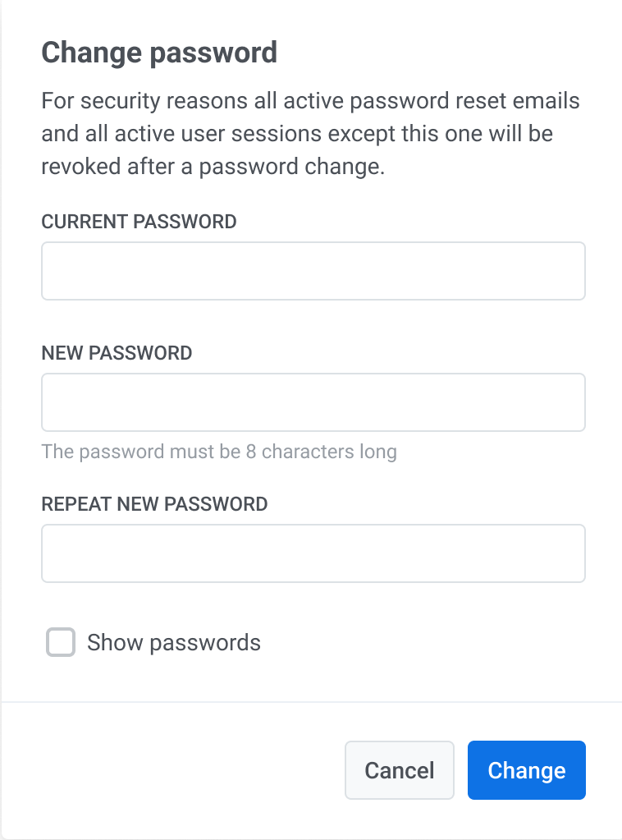622x840 pixels.
Task: Click the Change password dialog heading
Action: click(x=159, y=53)
